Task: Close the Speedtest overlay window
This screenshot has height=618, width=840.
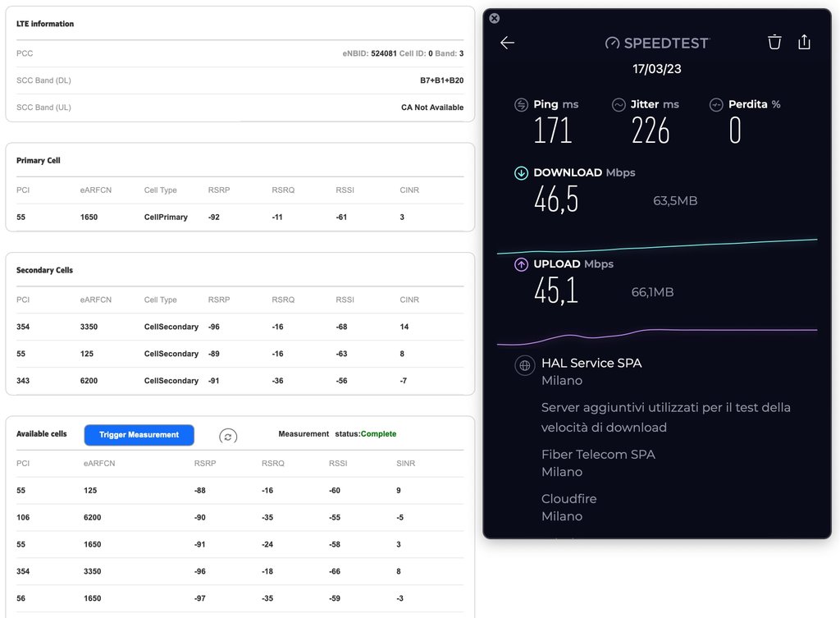Action: [495, 18]
